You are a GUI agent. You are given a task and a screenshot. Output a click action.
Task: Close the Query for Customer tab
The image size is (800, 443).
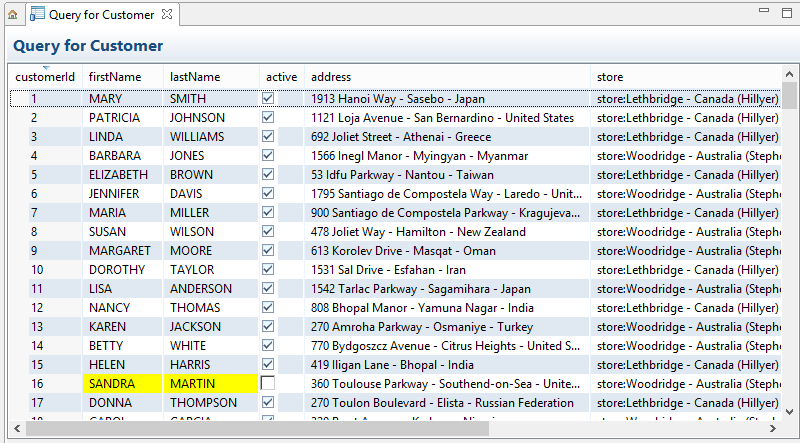coord(167,15)
